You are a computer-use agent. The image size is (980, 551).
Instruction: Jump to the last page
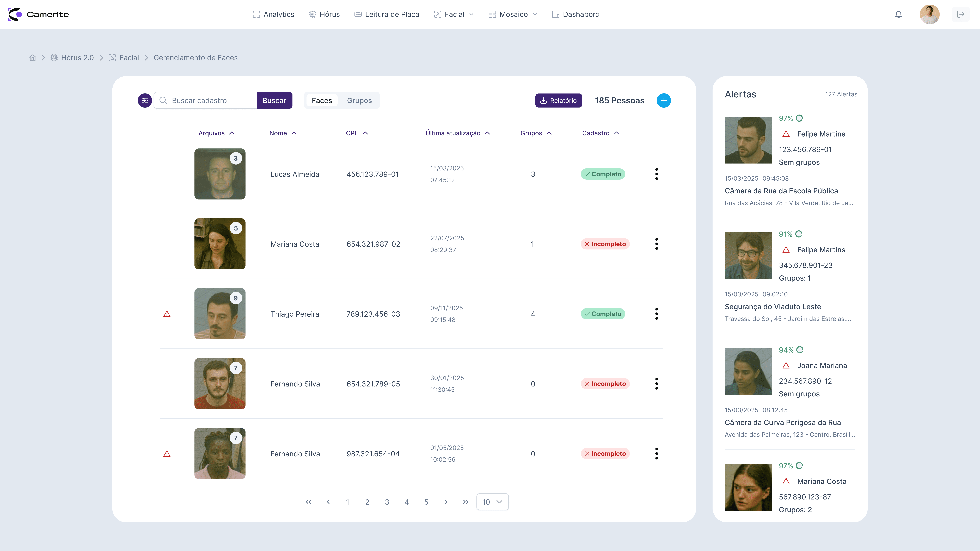point(466,502)
